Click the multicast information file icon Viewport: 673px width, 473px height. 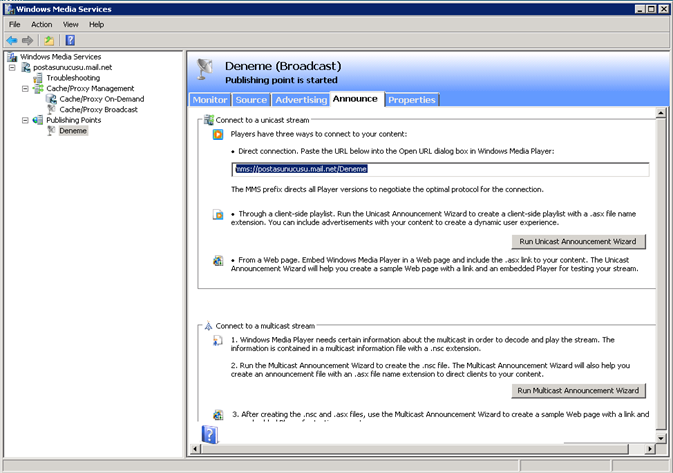pyautogui.click(x=217, y=341)
